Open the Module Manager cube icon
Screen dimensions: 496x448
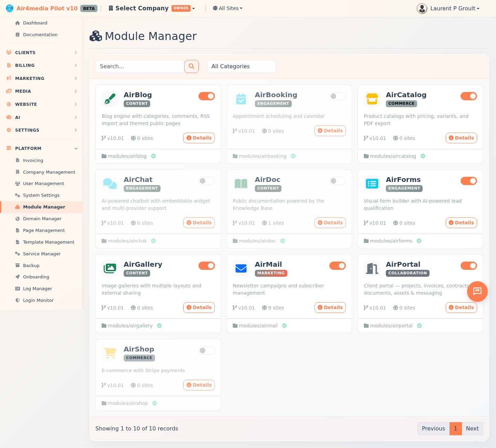pos(96,36)
